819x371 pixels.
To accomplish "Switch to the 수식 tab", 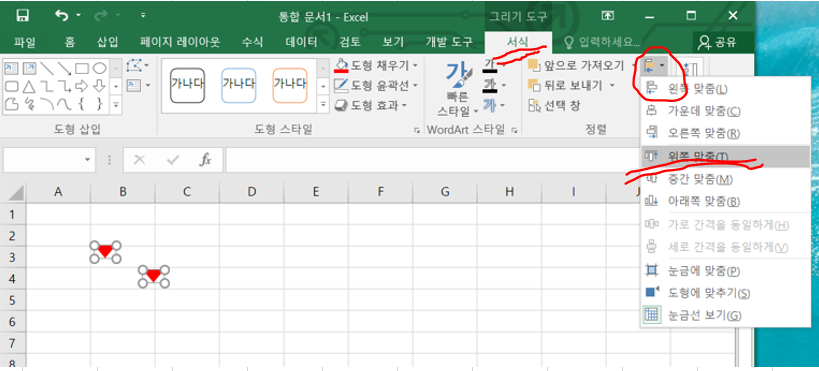I will [252, 42].
